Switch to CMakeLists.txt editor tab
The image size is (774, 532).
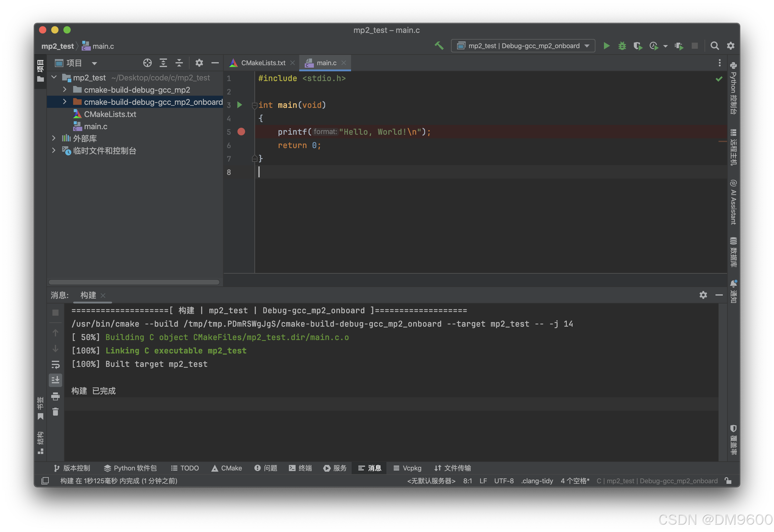[x=263, y=63]
